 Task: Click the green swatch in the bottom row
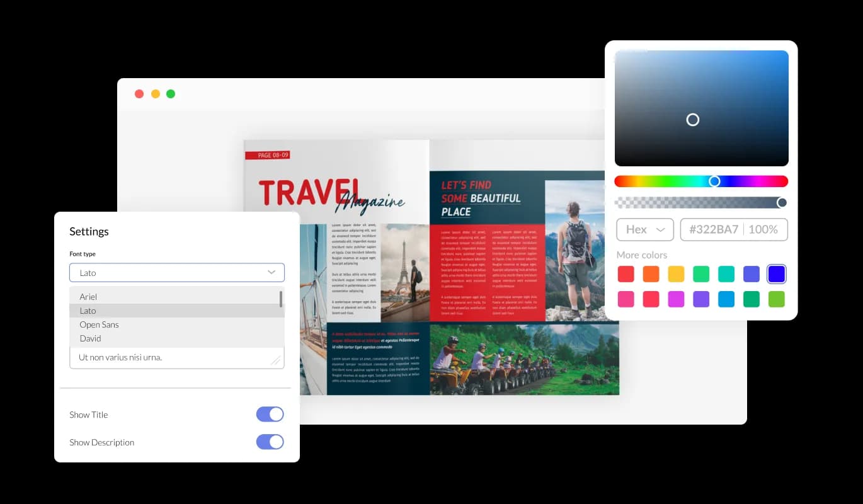pyautogui.click(x=752, y=299)
